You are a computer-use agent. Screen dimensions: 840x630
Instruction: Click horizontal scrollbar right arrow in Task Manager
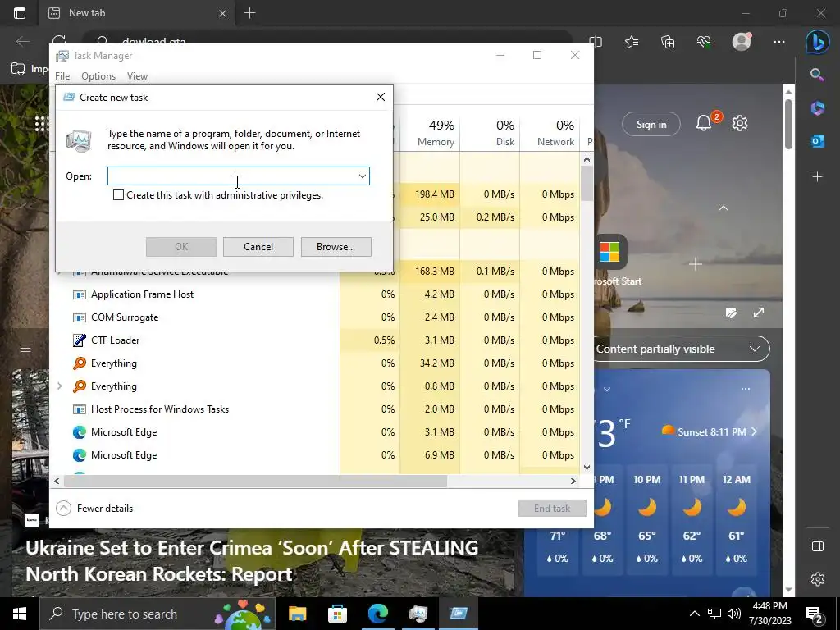(573, 481)
